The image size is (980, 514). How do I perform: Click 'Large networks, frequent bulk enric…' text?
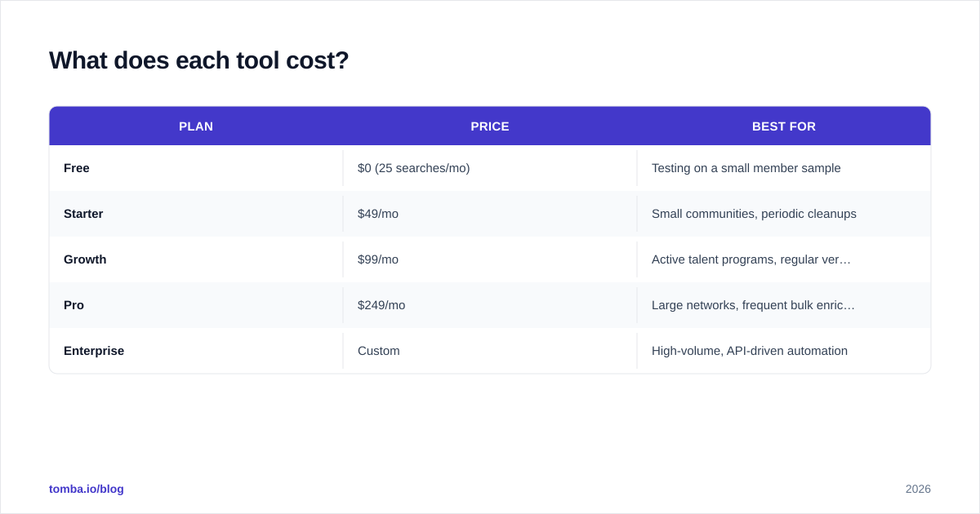click(753, 305)
